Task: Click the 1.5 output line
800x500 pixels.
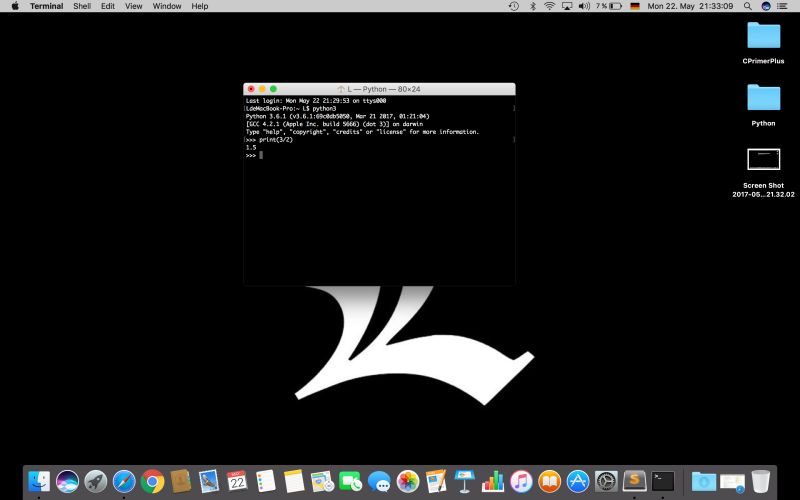Action: [251, 147]
